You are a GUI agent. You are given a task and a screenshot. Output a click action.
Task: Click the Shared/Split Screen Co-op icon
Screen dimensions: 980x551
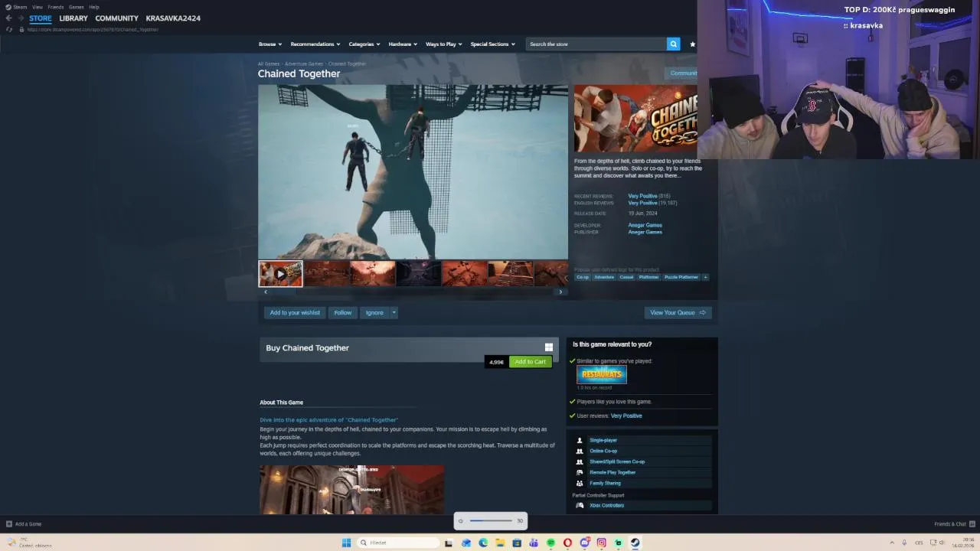click(x=580, y=461)
